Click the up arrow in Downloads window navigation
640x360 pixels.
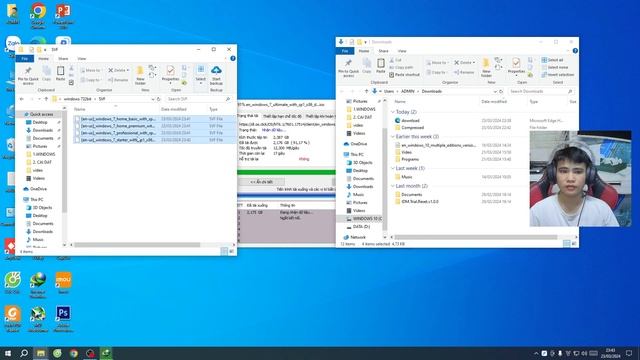[x=367, y=91]
